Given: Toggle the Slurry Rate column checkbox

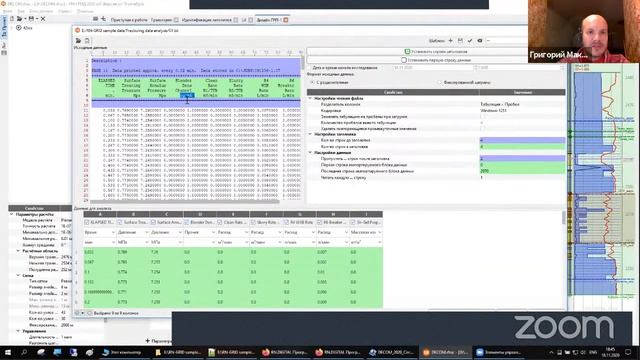Looking at the screenshot, I should pyautogui.click(x=253, y=222).
